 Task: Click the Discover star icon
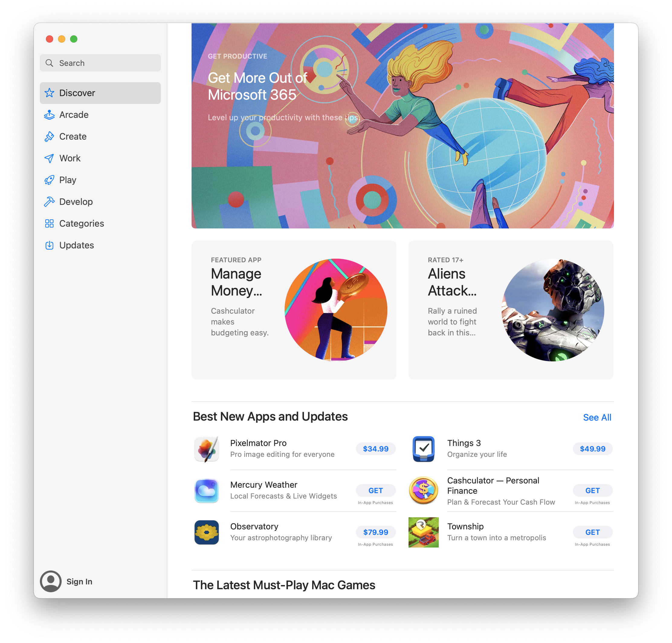tap(49, 93)
